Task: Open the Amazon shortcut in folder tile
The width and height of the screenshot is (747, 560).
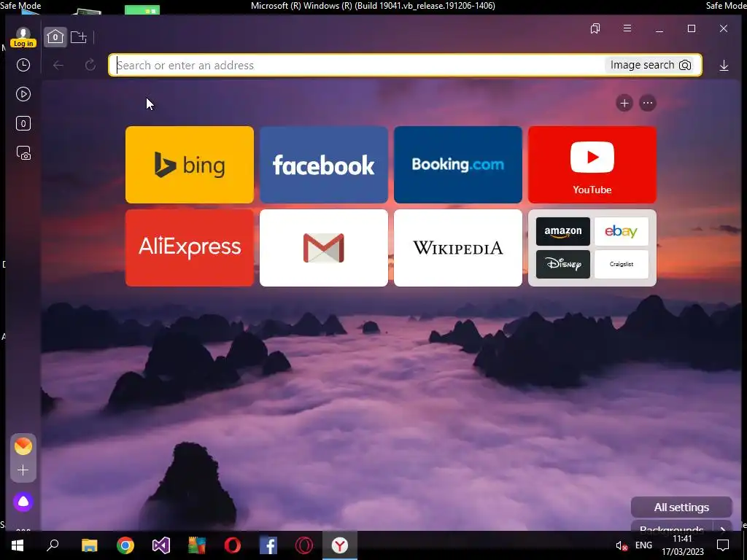Action: 563,231
